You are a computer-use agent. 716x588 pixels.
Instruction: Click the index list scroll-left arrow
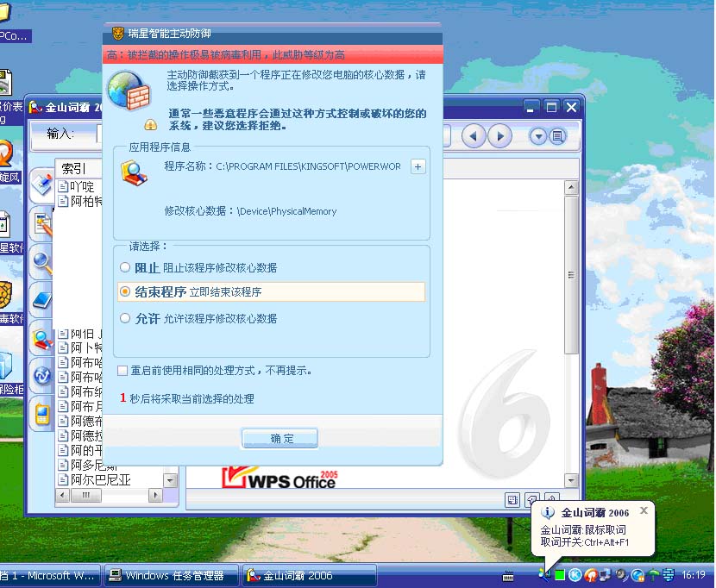point(63,495)
